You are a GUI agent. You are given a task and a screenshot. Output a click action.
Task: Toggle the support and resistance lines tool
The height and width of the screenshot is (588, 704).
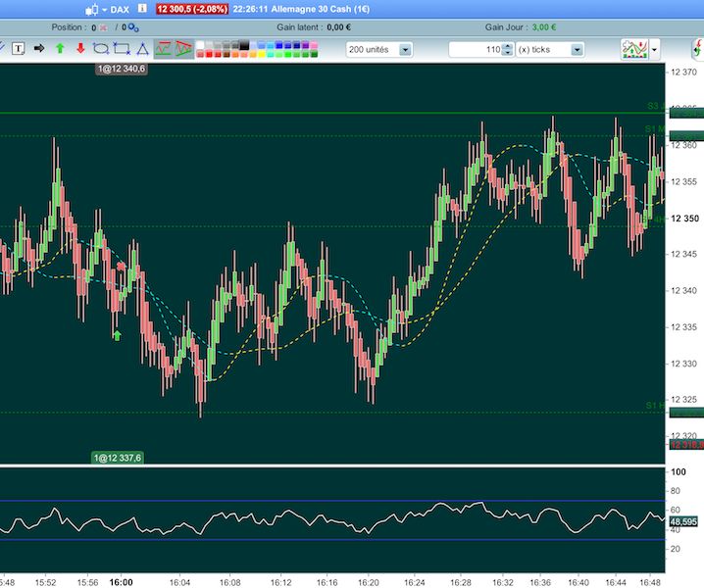164,48
